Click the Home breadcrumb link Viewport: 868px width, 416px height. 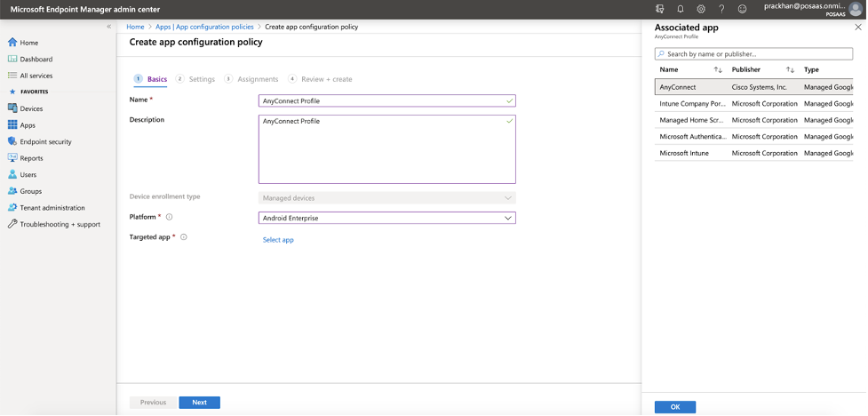[135, 27]
